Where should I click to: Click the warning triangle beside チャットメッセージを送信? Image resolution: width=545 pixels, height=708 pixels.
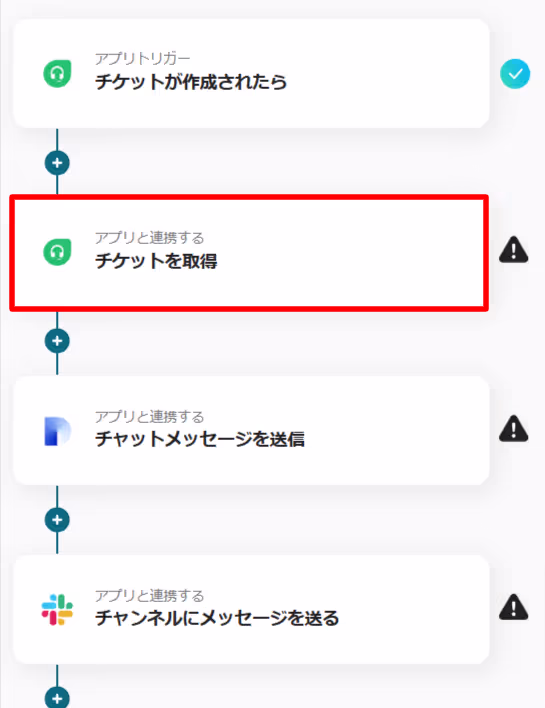(x=514, y=428)
